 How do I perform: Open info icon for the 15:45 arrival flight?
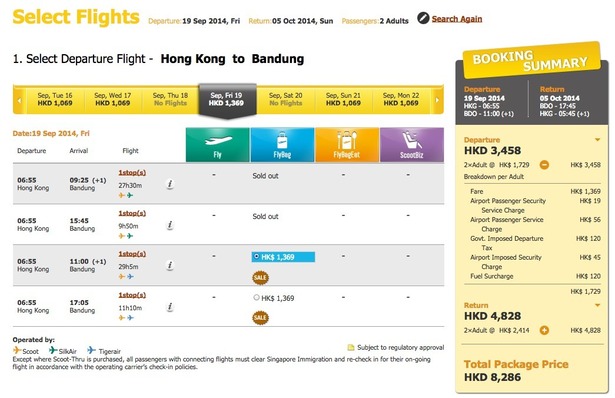170,225
